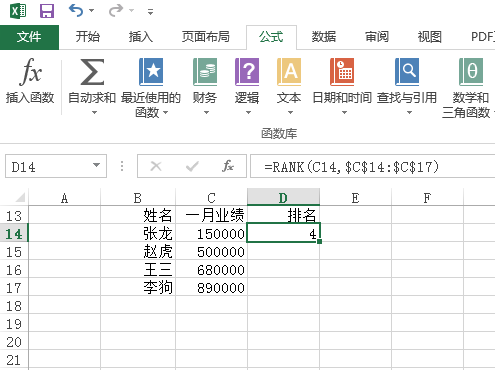
Task: Open the redo history dropdown arrow
Action: point(132,11)
